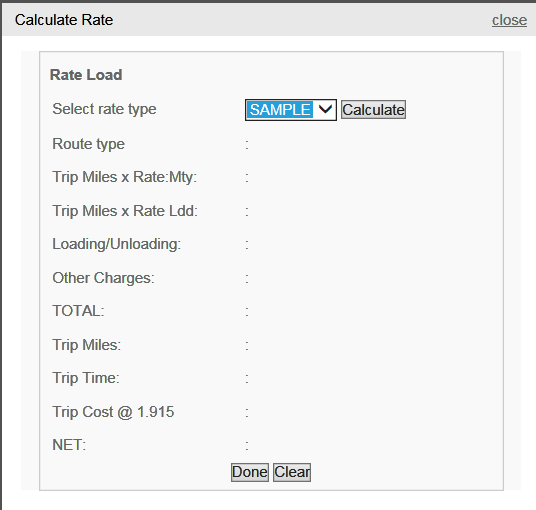Click the dropdown arrow next to SAMPLE

(325, 110)
